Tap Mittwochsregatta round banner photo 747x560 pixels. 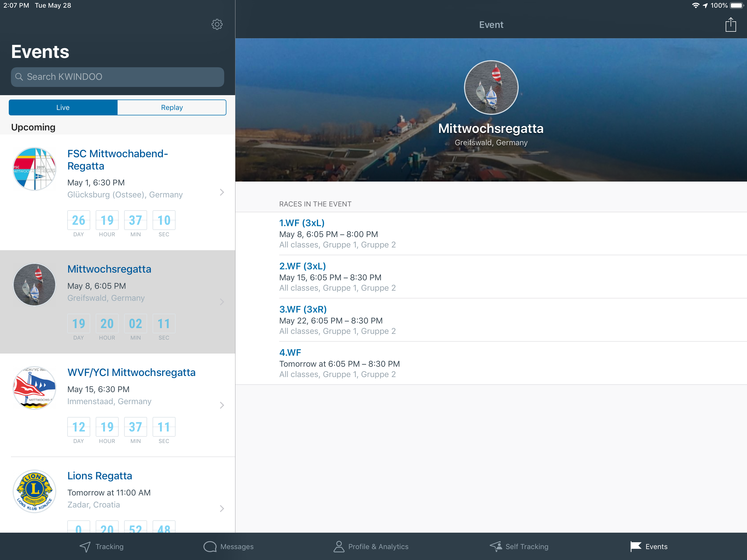coord(491,87)
